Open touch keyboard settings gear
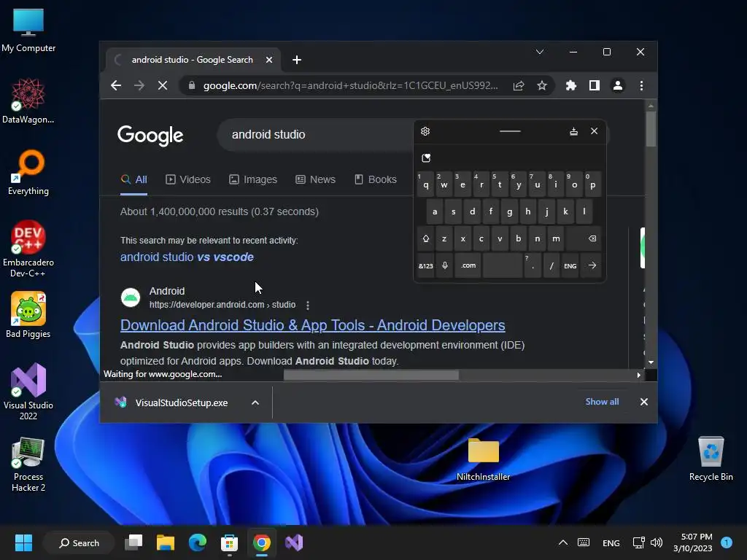This screenshot has width=747, height=560. (425, 131)
